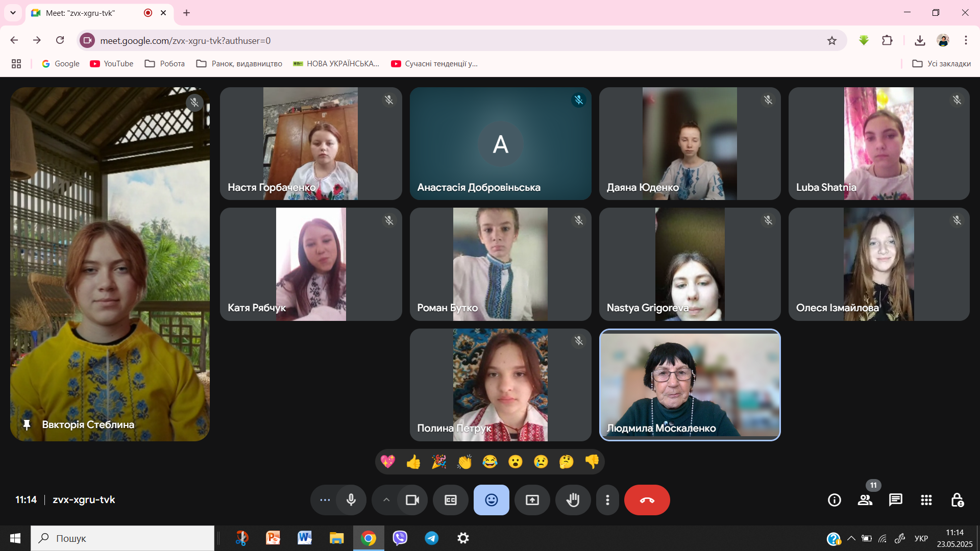The image size is (980, 551).
Task: Expand video settings chevron arrow
Action: [386, 500]
